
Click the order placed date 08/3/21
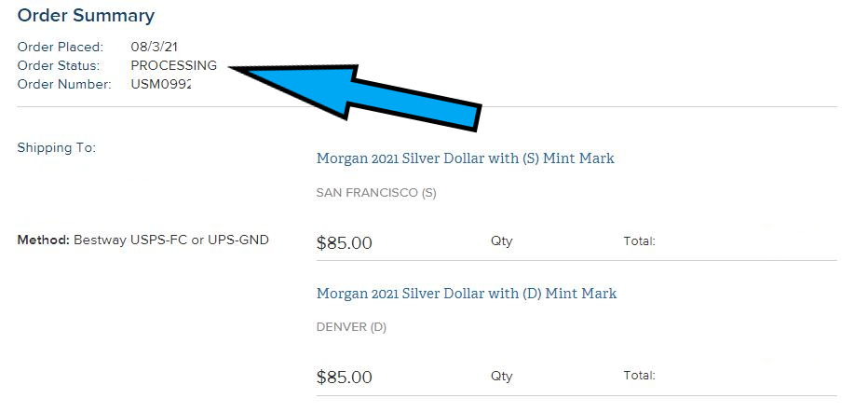point(155,47)
